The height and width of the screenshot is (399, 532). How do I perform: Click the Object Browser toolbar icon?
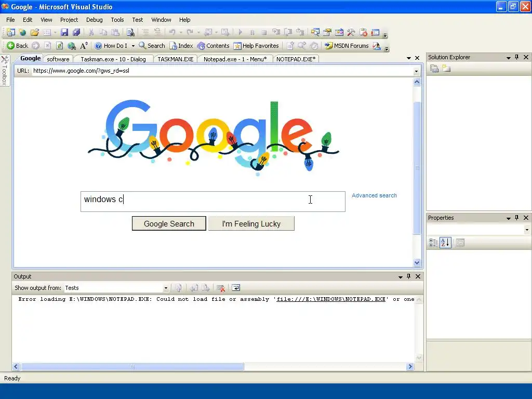(x=339, y=32)
